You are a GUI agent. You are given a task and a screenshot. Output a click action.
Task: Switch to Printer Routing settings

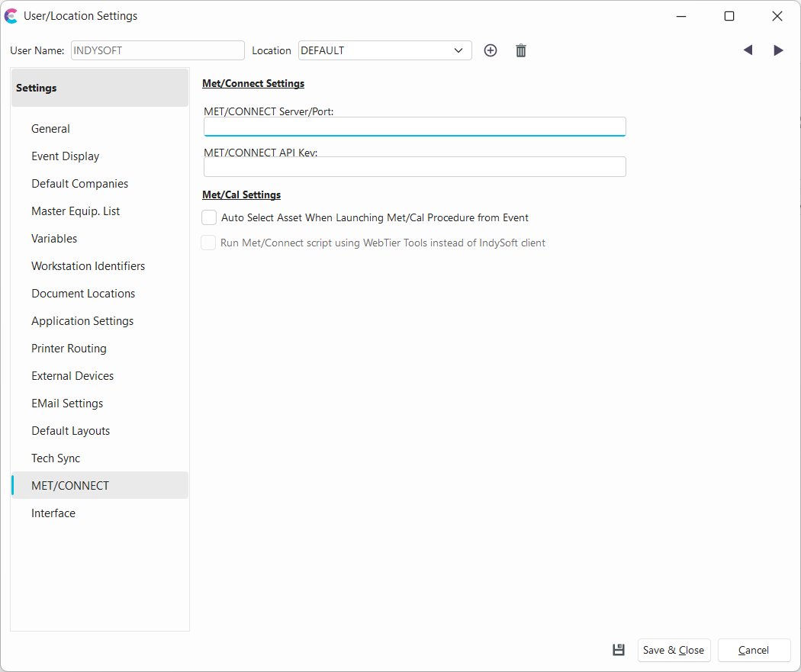(x=69, y=349)
